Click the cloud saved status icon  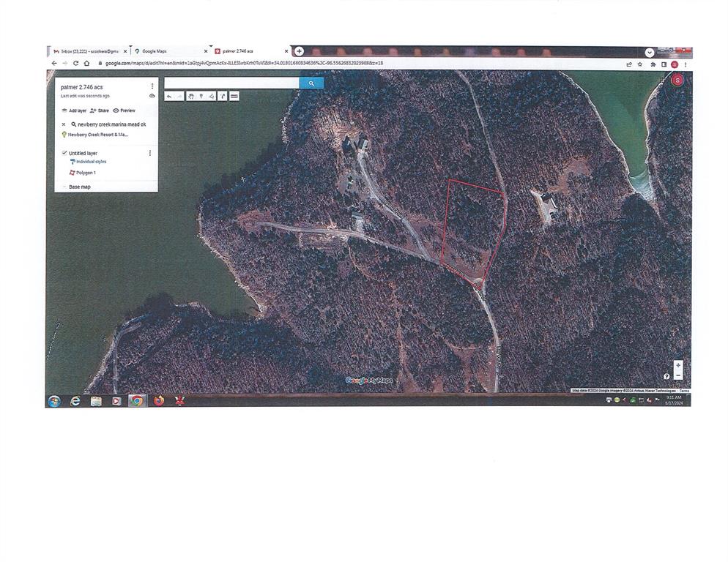[152, 96]
